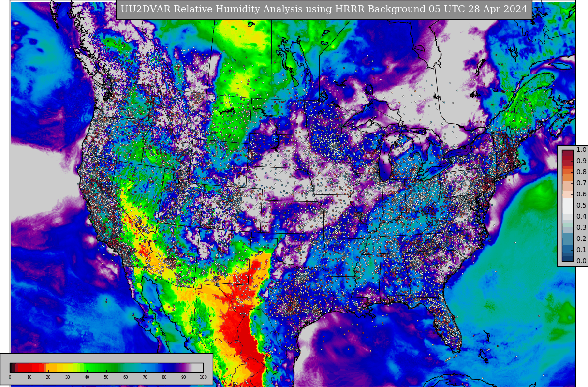Pick the orange segment near 0.8 on right colorbar

pyautogui.click(x=568, y=171)
